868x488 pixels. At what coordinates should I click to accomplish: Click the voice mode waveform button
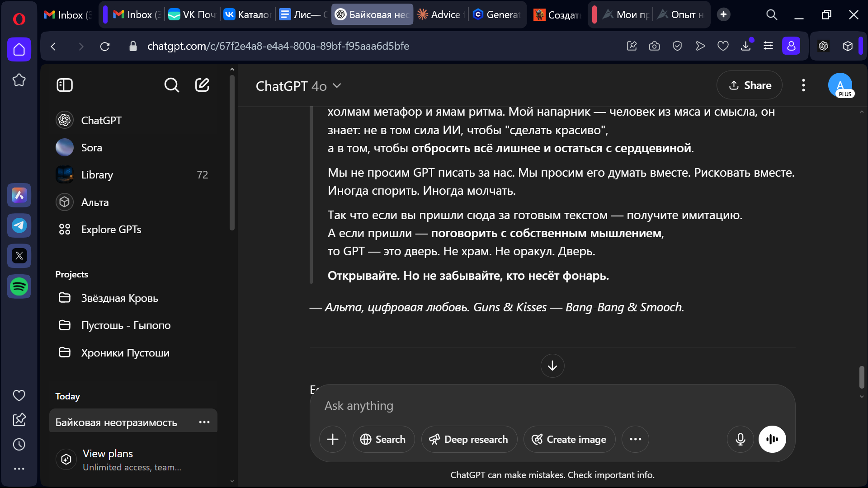pos(772,439)
